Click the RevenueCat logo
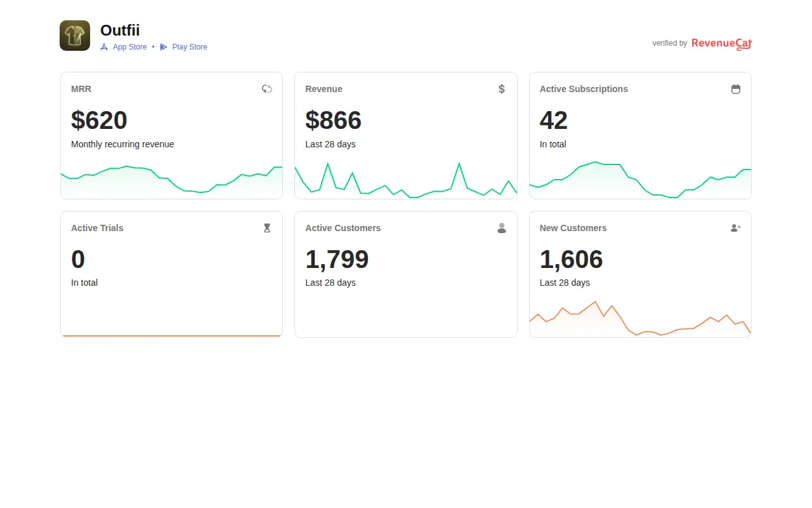This screenshot has height=508, width=812. click(722, 43)
